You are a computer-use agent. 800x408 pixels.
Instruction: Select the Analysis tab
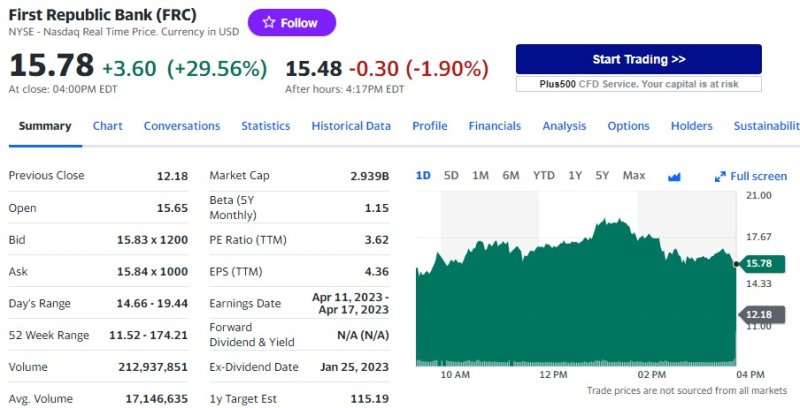564,126
